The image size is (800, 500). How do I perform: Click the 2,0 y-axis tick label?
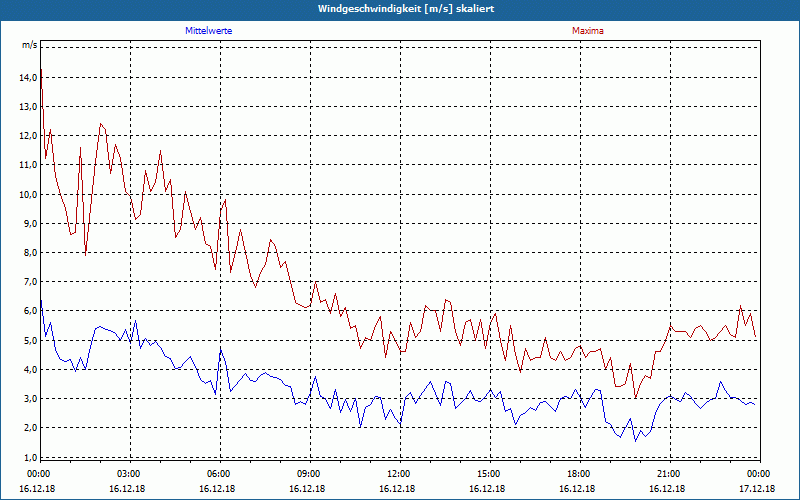31,428
